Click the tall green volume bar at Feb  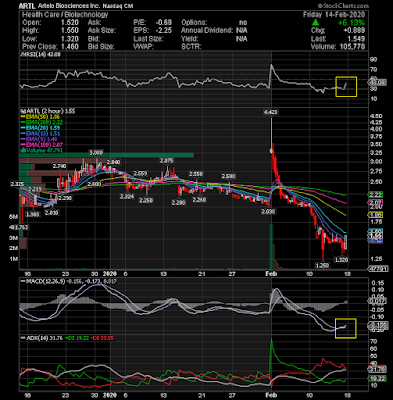coord(271,247)
